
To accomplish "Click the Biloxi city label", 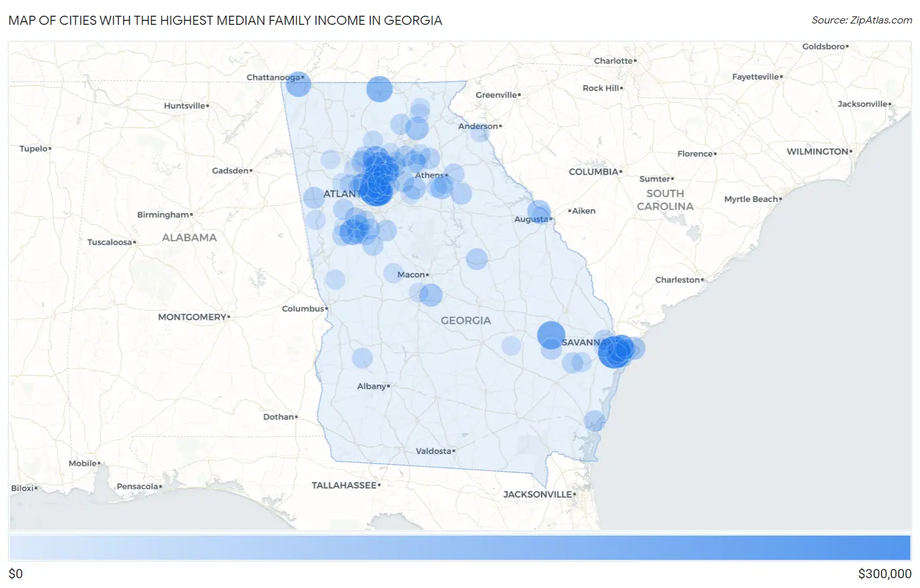I will point(24,488).
